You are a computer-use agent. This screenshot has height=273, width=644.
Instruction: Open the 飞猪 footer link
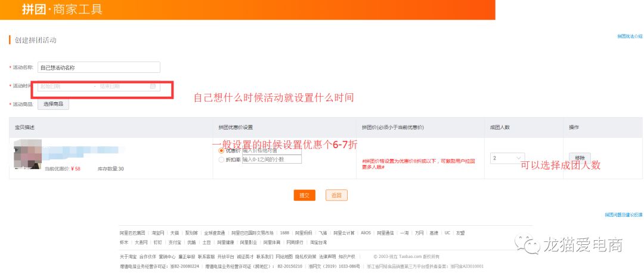coord(323,232)
